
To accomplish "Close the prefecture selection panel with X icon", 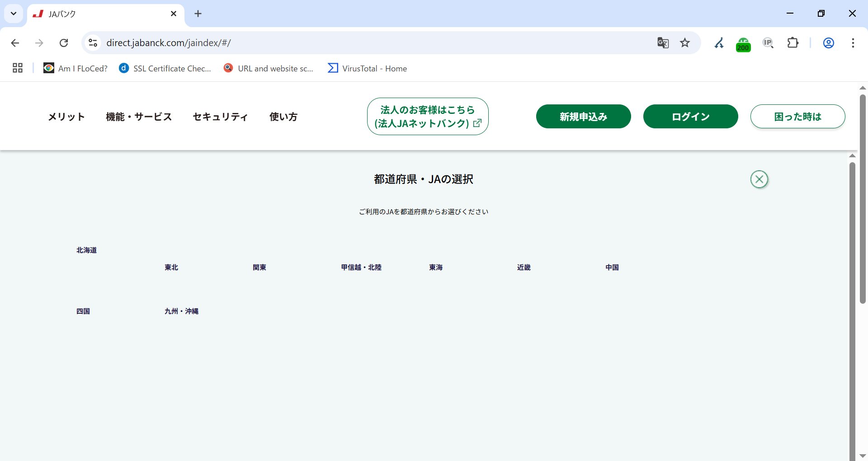I will tap(759, 179).
